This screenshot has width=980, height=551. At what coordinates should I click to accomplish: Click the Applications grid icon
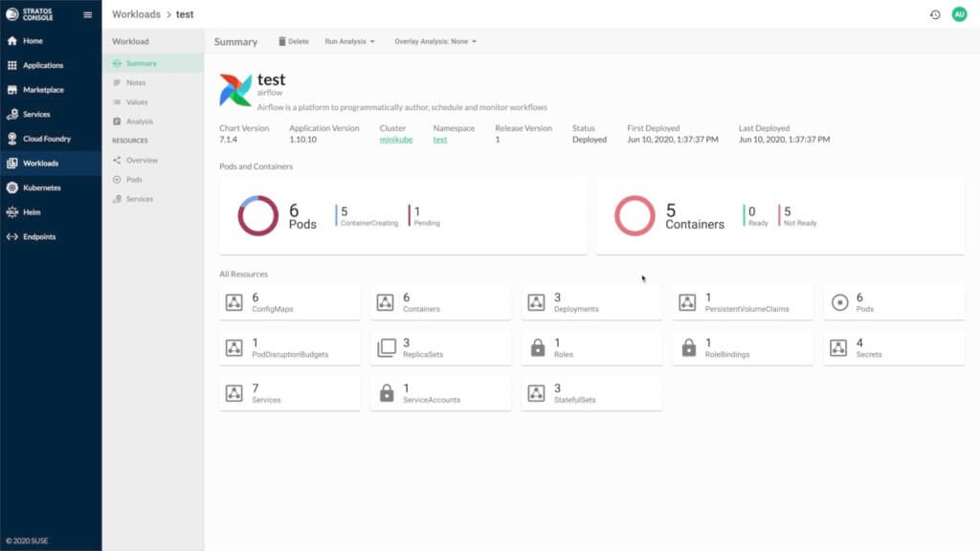tap(11, 65)
